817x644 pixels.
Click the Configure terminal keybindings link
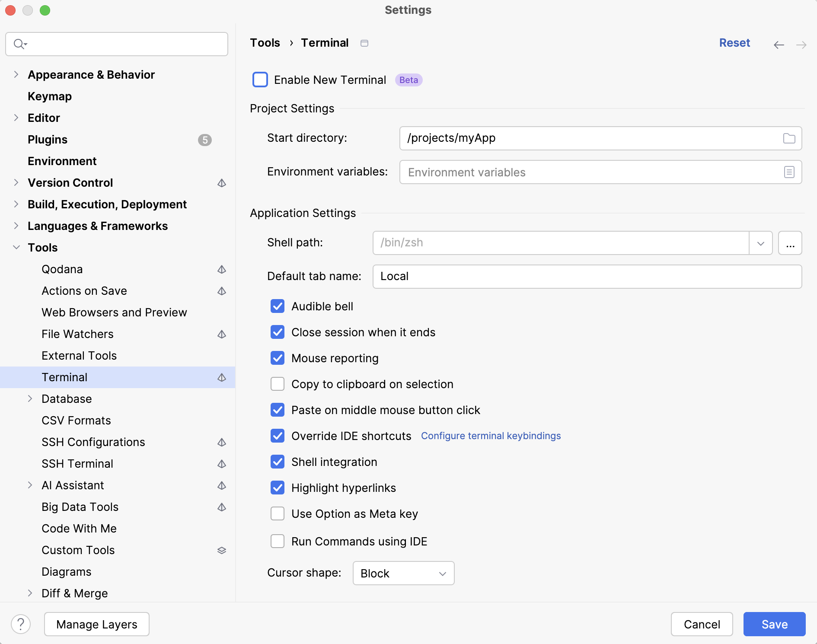coord(491,436)
